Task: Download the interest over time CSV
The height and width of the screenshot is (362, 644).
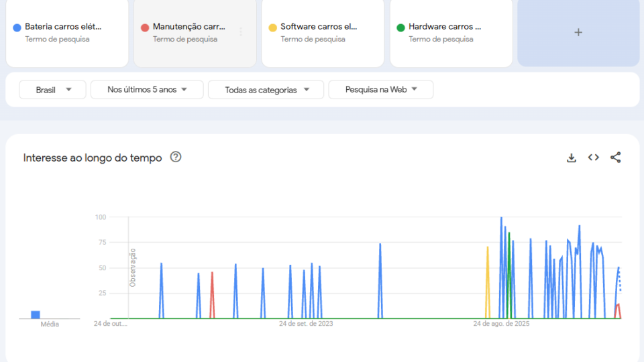Action: (572, 158)
